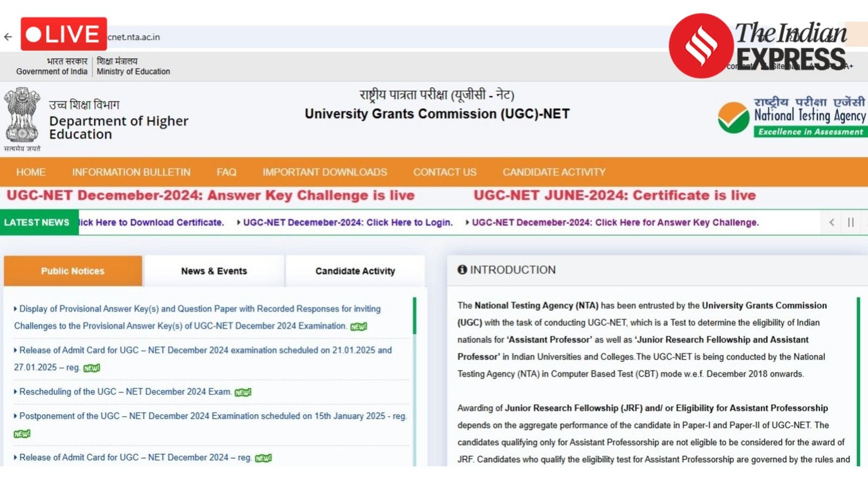Open the Information Bulletin menu item

(x=131, y=172)
